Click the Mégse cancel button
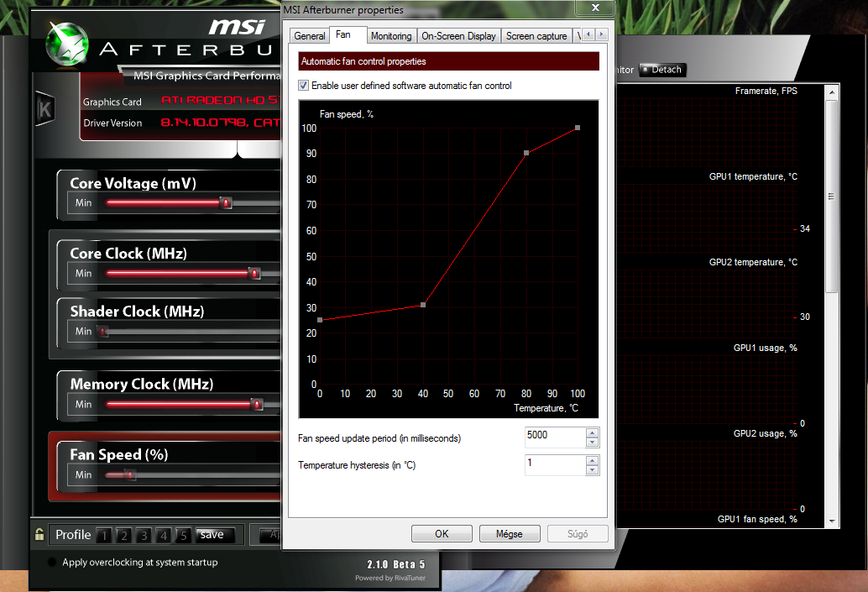 click(x=510, y=534)
